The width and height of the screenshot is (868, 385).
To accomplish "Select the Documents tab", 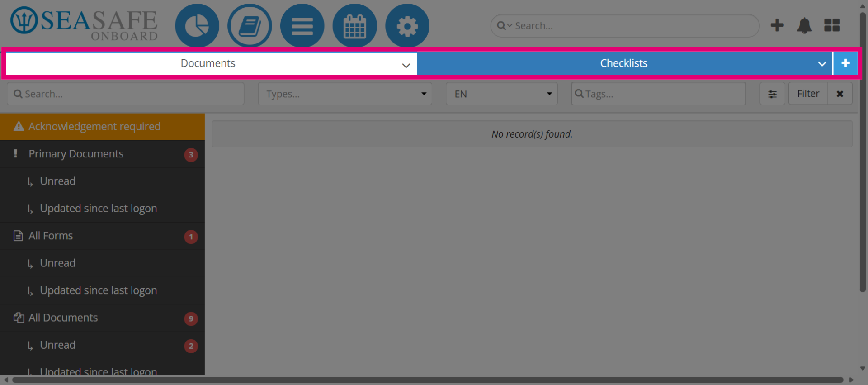I will click(211, 63).
